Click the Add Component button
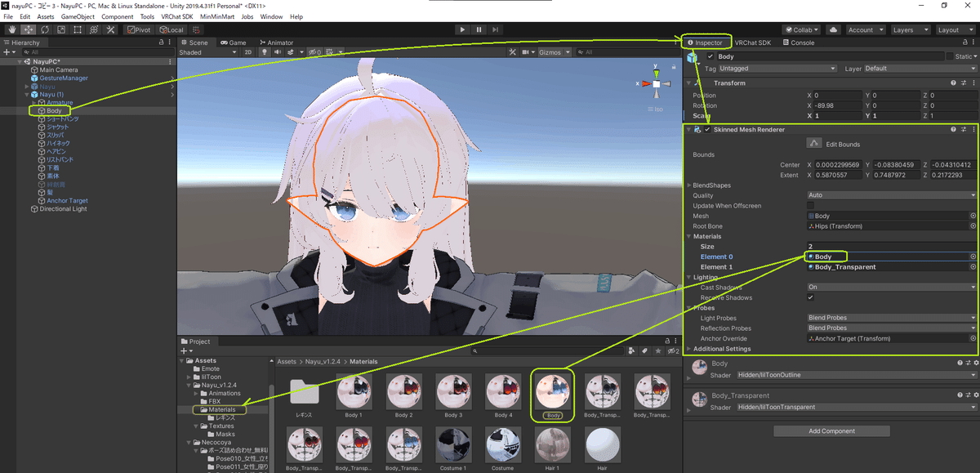 tap(831, 431)
